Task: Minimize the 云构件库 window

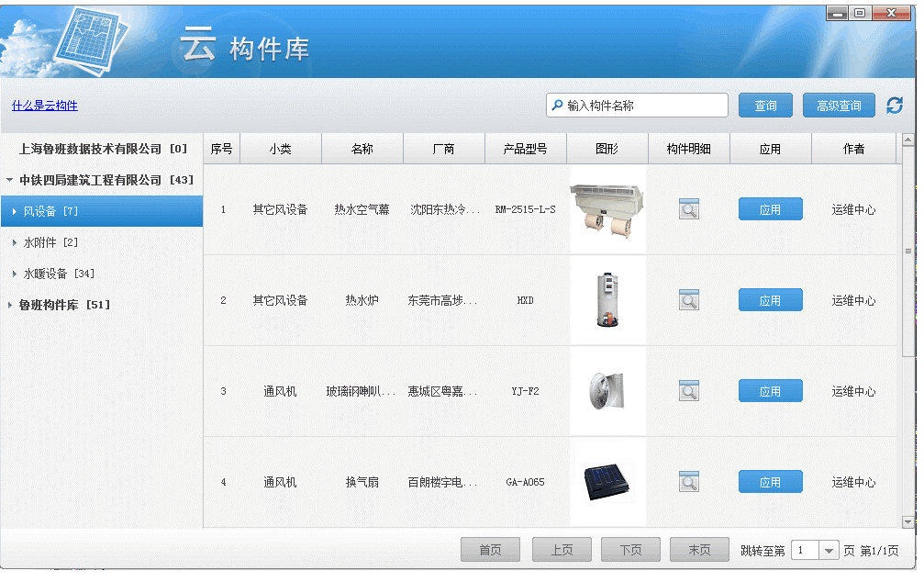Action: tap(837, 13)
